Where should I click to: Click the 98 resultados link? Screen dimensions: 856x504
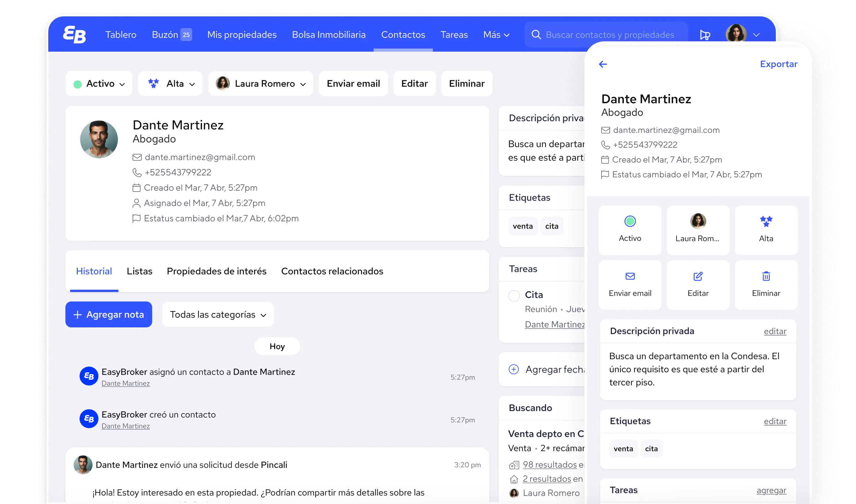coord(549,464)
